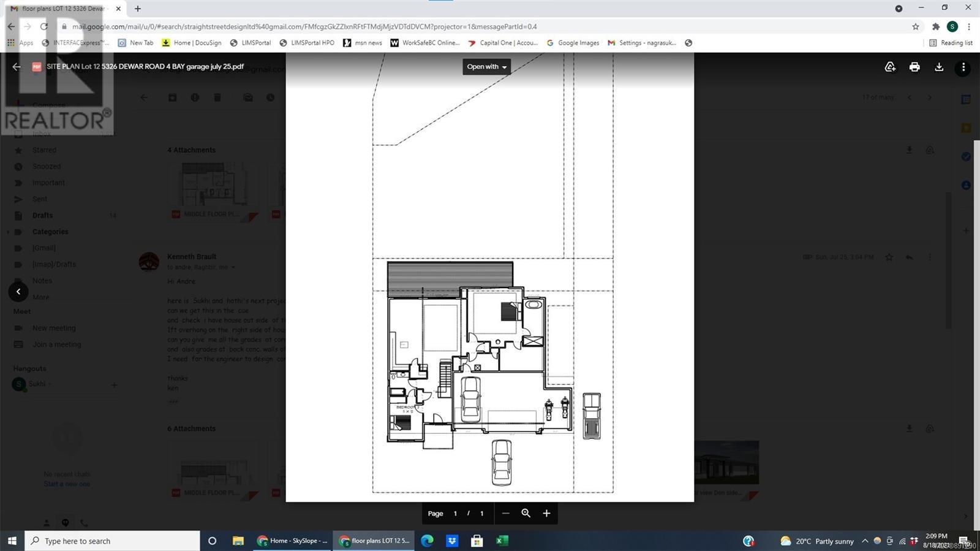The height and width of the screenshot is (551, 980).
Task: Open Windows Start menu
Action: 12,541
